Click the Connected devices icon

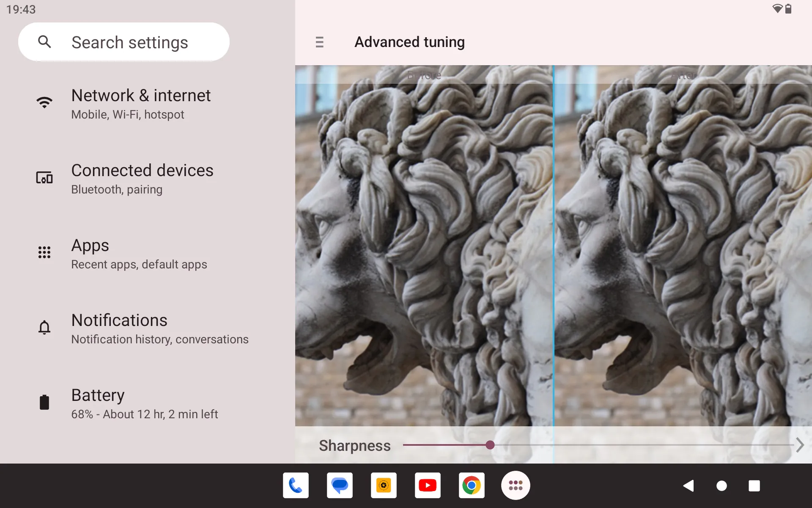[x=44, y=177]
